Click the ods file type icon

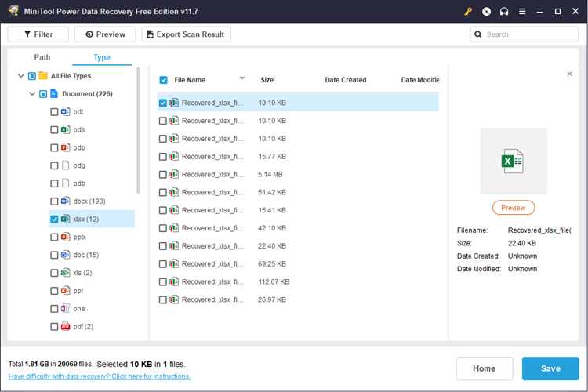point(66,129)
